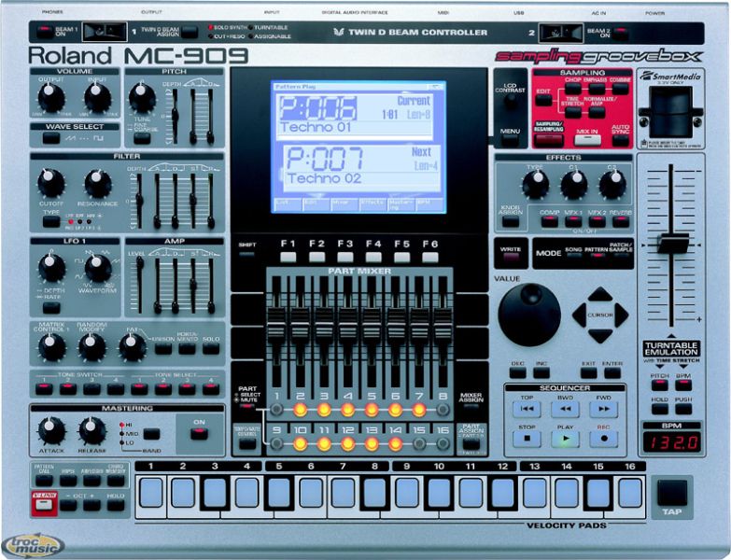Mute part 10 lit button
The height and width of the screenshot is (560, 731).
pyautogui.click(x=301, y=443)
